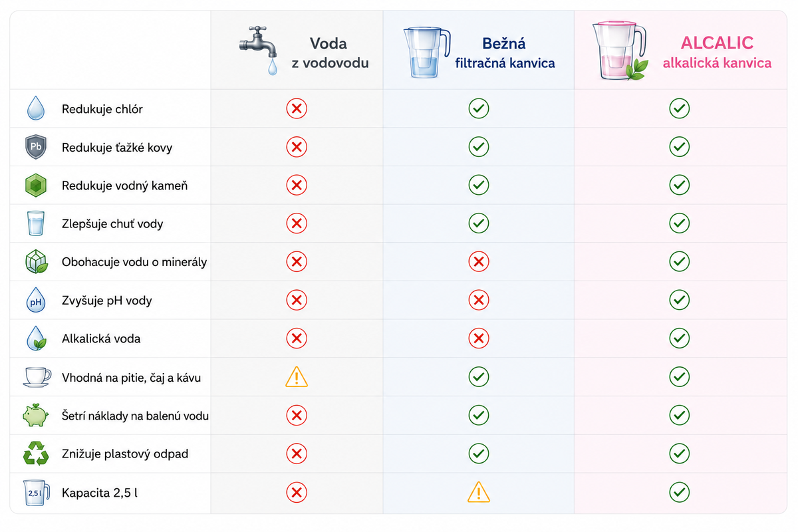Select the green cube icon for vodný kameň
Viewport: 798px width, 532px height.
pyautogui.click(x=35, y=186)
